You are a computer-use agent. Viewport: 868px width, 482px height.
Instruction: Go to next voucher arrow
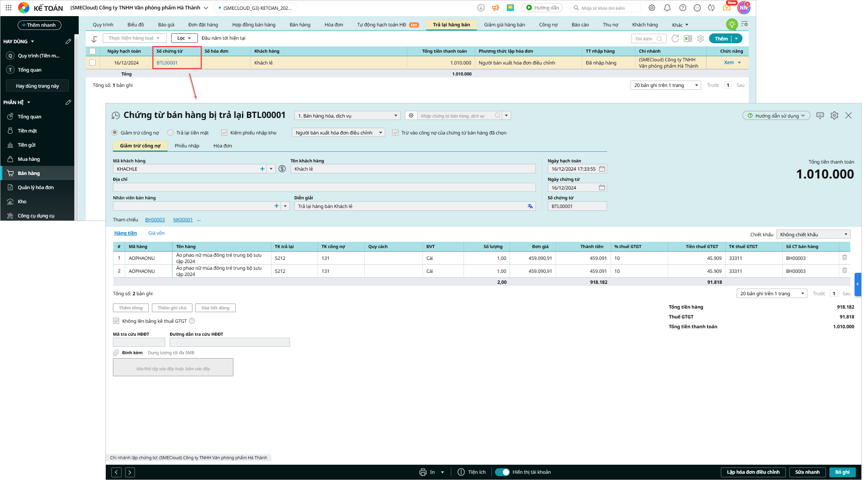[x=130, y=472]
